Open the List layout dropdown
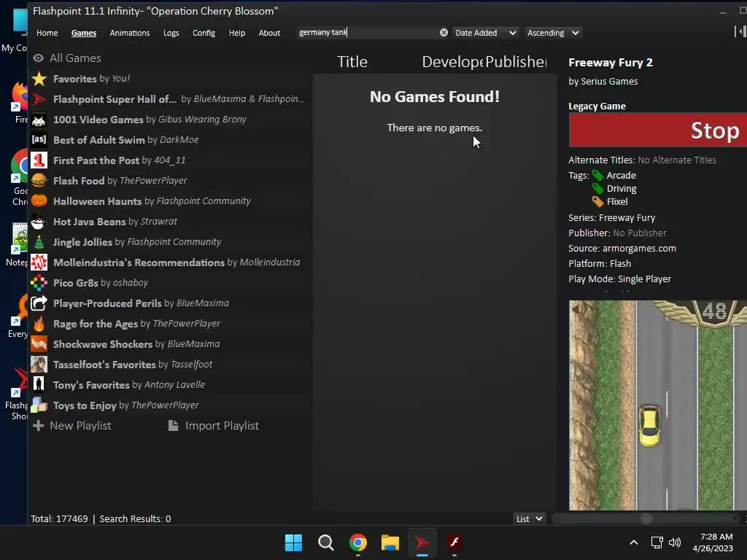 (x=529, y=519)
